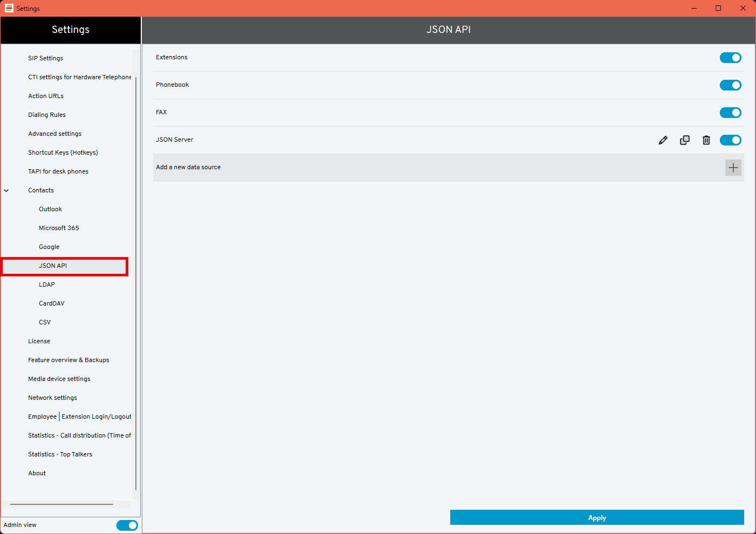Disable the JSON Server toggle

coord(730,140)
